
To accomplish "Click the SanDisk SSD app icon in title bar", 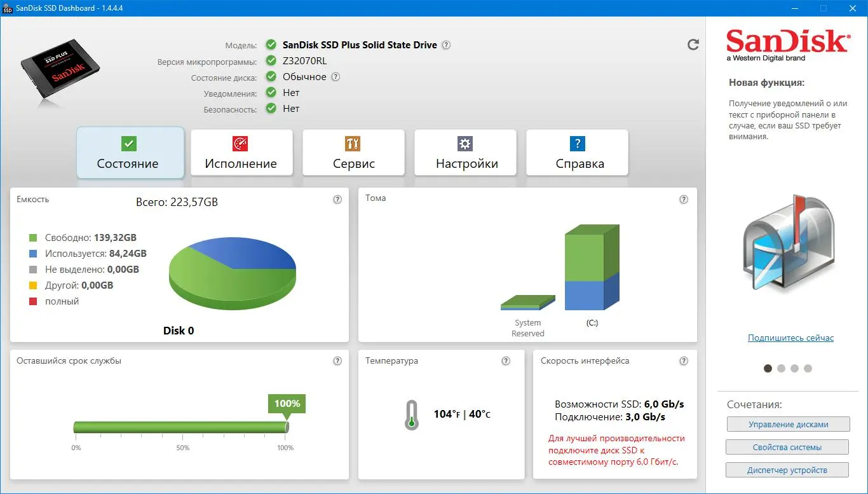I will coord(8,8).
